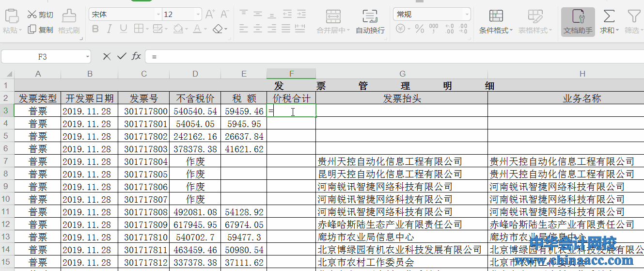Image resolution: width=644 pixels, height=271 pixels.
Task: Confirm formula entry with checkmark
Action: [121, 56]
